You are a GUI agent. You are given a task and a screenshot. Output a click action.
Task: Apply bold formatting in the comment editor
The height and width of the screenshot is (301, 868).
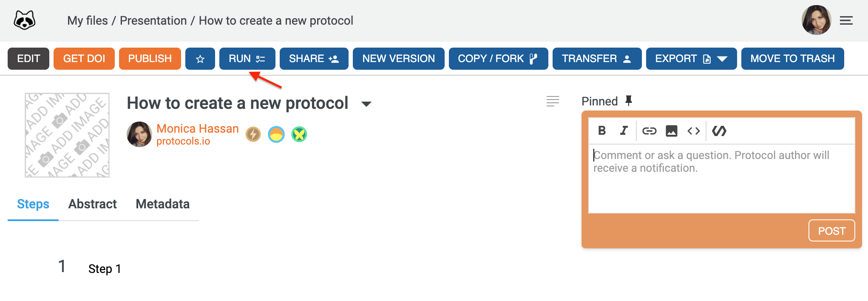click(602, 131)
